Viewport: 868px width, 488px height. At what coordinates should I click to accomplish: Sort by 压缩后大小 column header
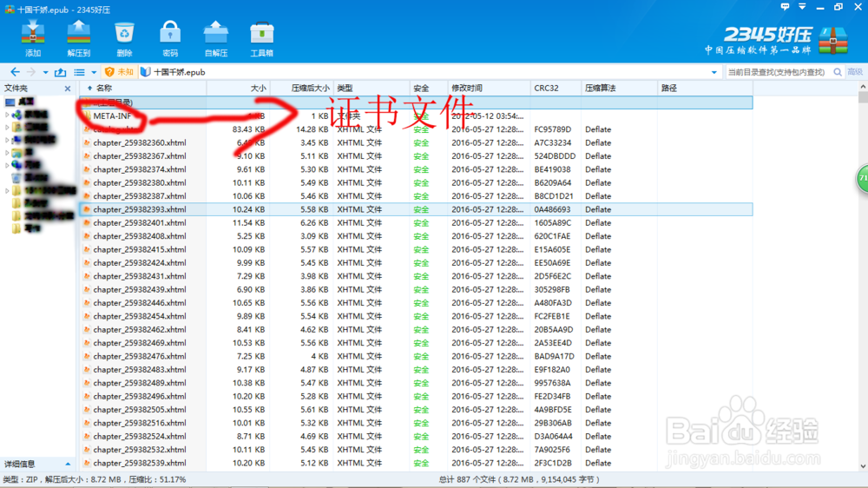[302, 88]
